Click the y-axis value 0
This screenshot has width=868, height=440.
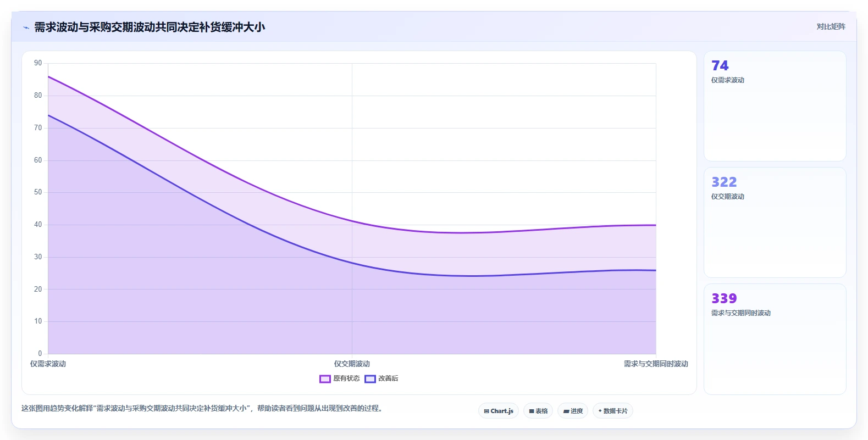(40, 353)
